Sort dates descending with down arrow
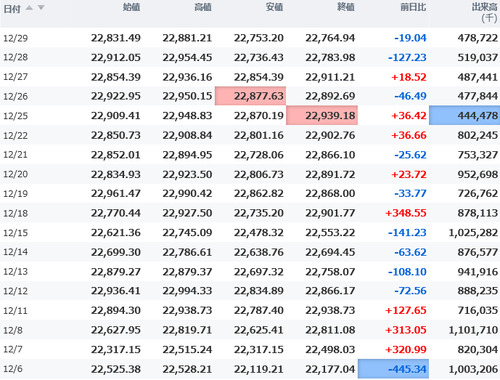 pos(41,8)
